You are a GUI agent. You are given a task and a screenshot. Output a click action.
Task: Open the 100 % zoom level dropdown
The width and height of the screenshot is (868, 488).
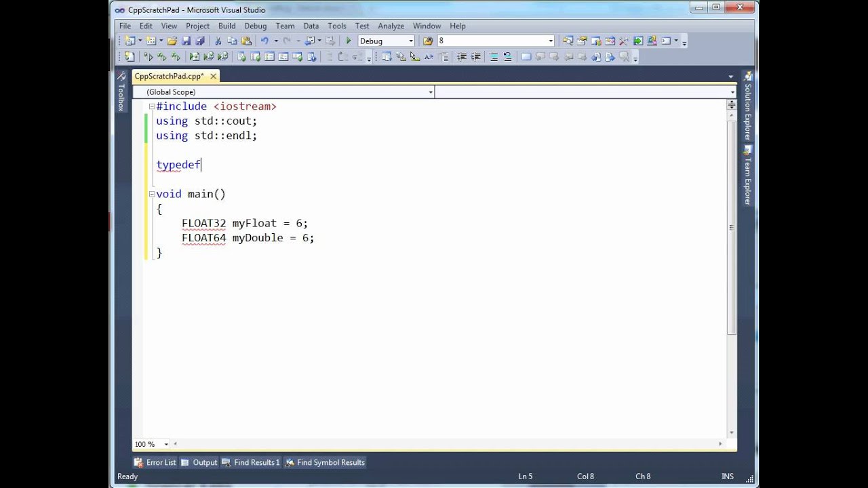click(166, 445)
